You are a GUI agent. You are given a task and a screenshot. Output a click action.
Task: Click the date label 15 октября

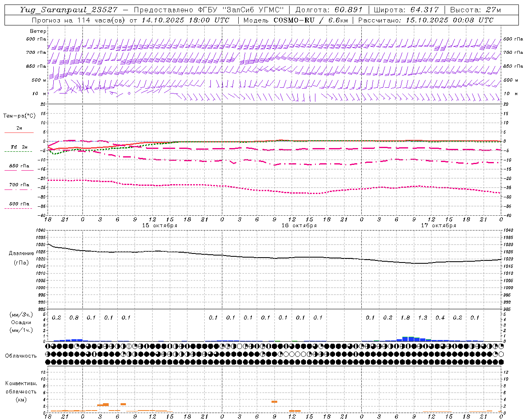160,226
